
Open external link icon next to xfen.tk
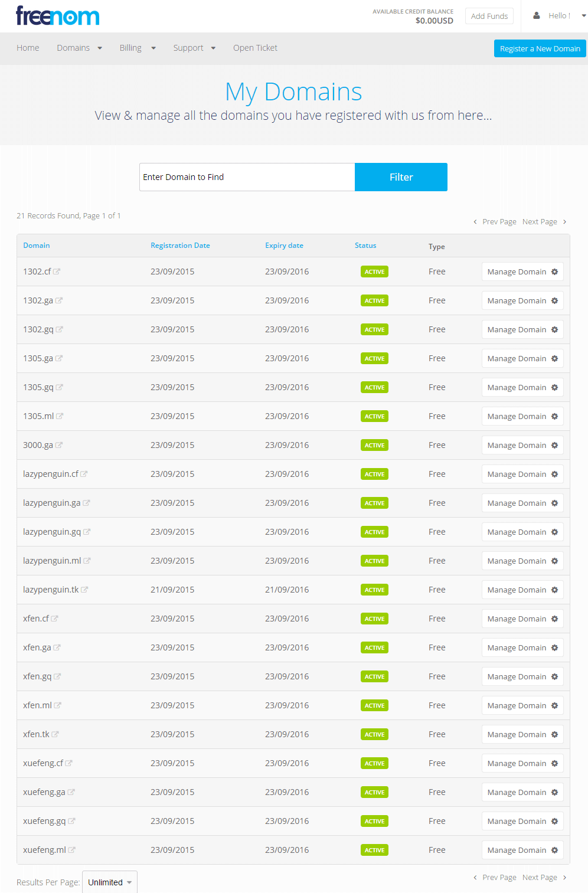coord(55,734)
